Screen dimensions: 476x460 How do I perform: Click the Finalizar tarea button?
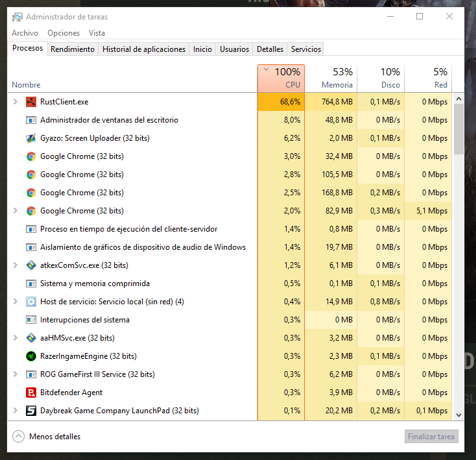431,436
